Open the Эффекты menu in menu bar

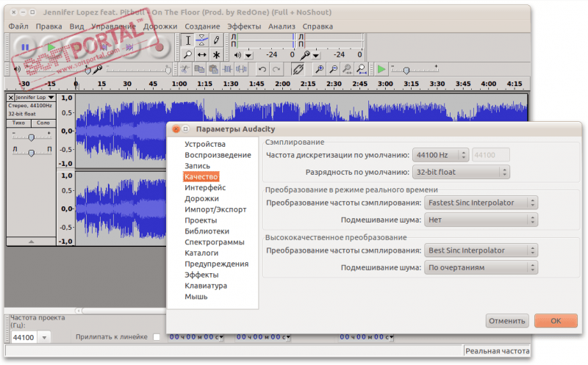tap(243, 26)
